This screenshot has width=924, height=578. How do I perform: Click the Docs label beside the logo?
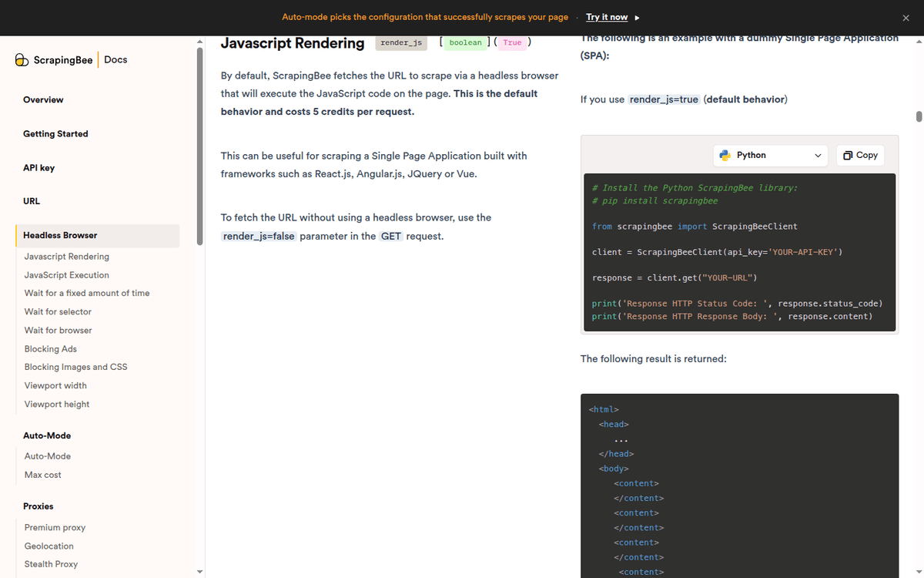tap(115, 59)
